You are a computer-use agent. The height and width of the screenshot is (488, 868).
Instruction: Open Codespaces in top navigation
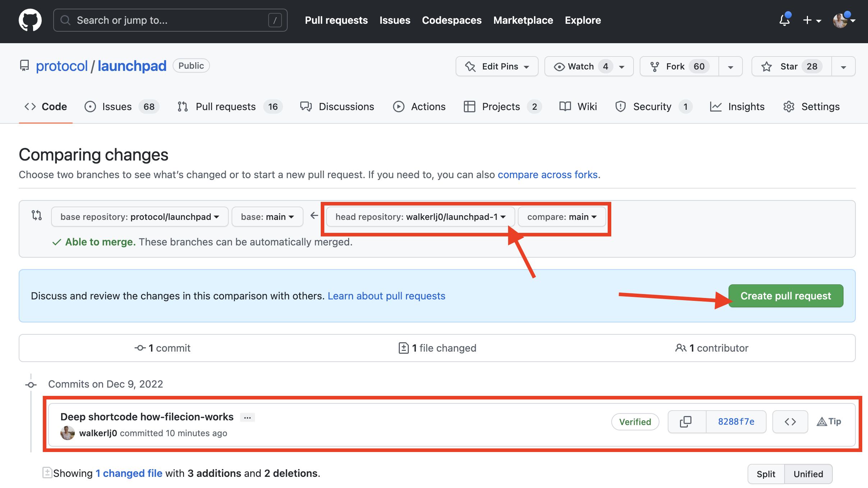coord(452,20)
